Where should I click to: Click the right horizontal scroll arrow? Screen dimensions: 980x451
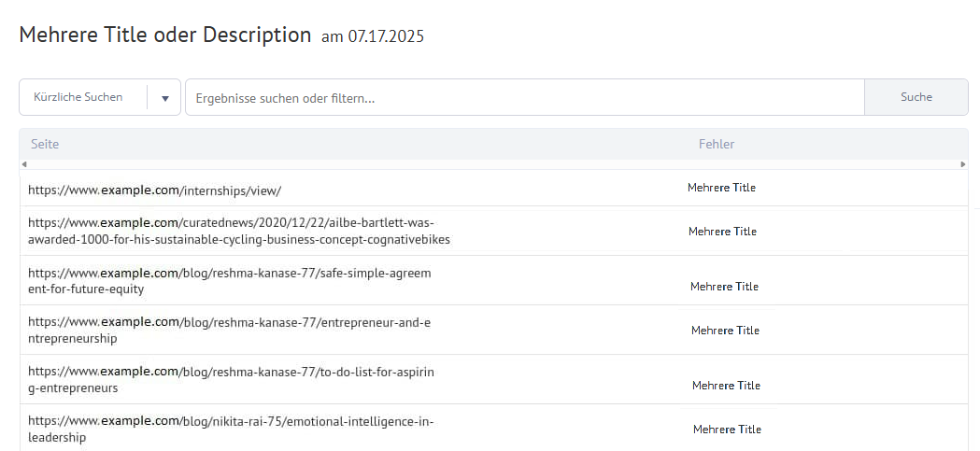point(963,164)
